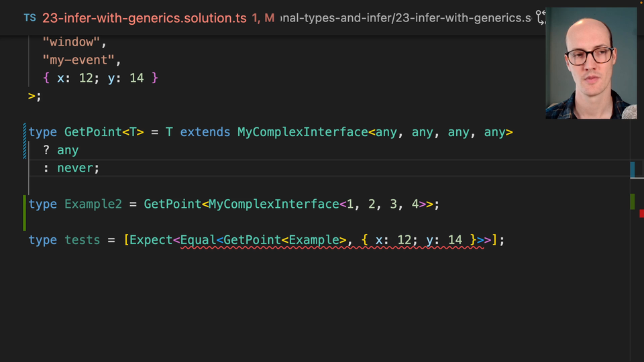Click the green change marker in the overview ruler
Screen dimensions: 644x362
(x=632, y=201)
